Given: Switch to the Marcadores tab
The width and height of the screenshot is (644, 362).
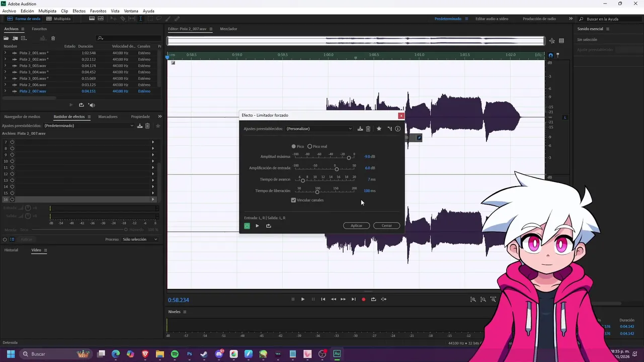Looking at the screenshot, I should click(x=108, y=117).
